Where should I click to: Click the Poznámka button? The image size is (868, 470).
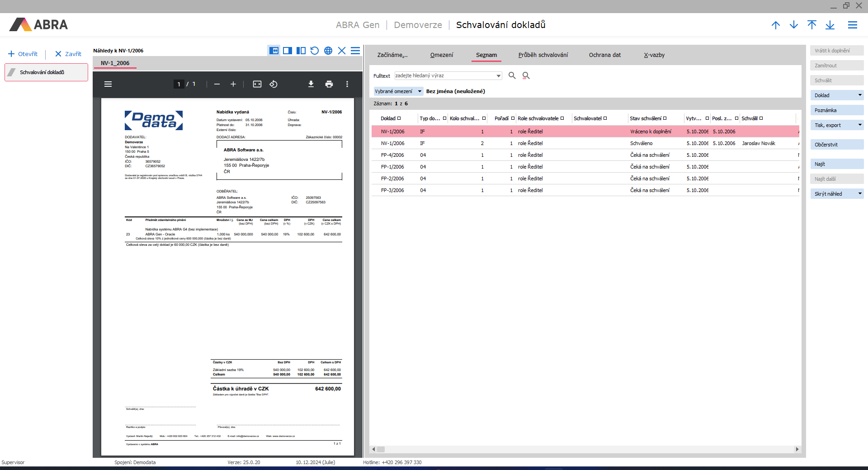pyautogui.click(x=836, y=110)
